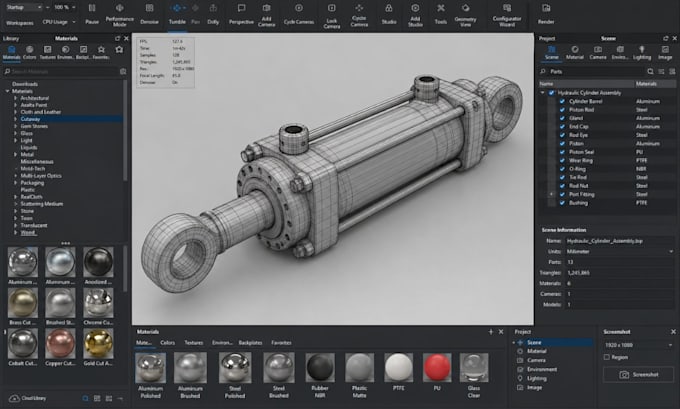Open the Tools toolbar icon

[441, 8]
